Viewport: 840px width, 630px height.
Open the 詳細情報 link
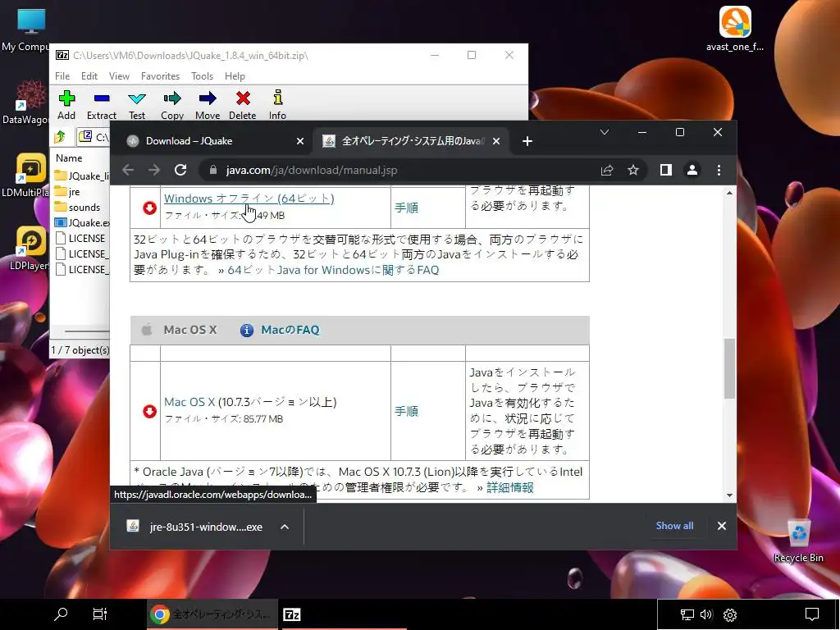tap(510, 487)
